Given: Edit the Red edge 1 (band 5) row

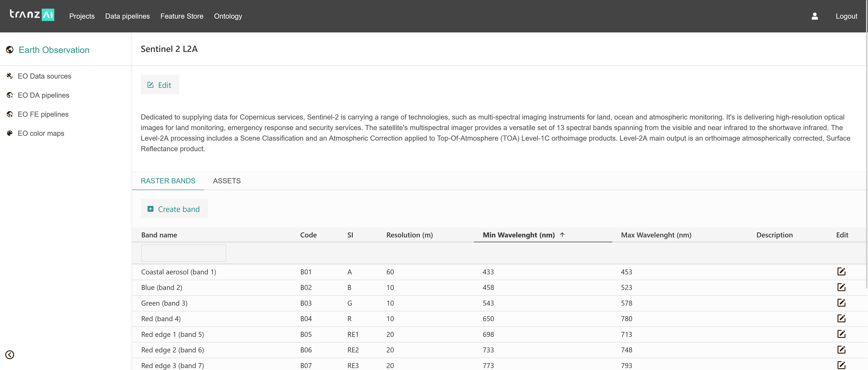Looking at the screenshot, I should (841, 334).
